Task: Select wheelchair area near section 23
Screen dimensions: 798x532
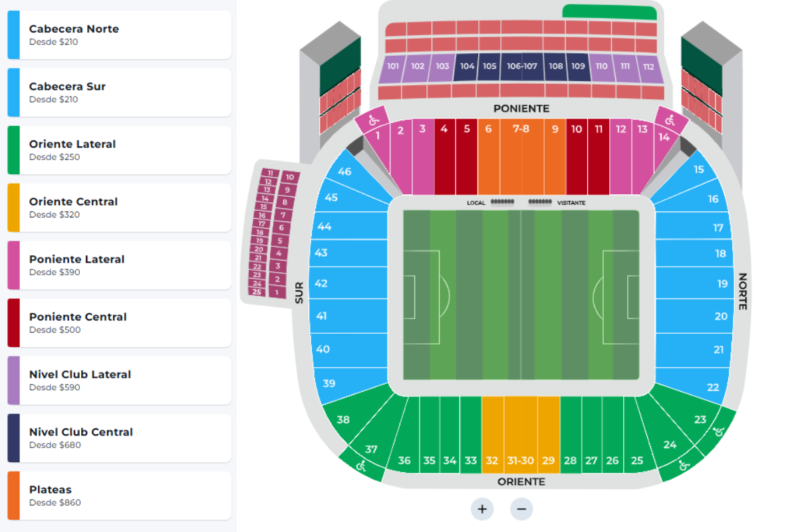Action: click(719, 432)
